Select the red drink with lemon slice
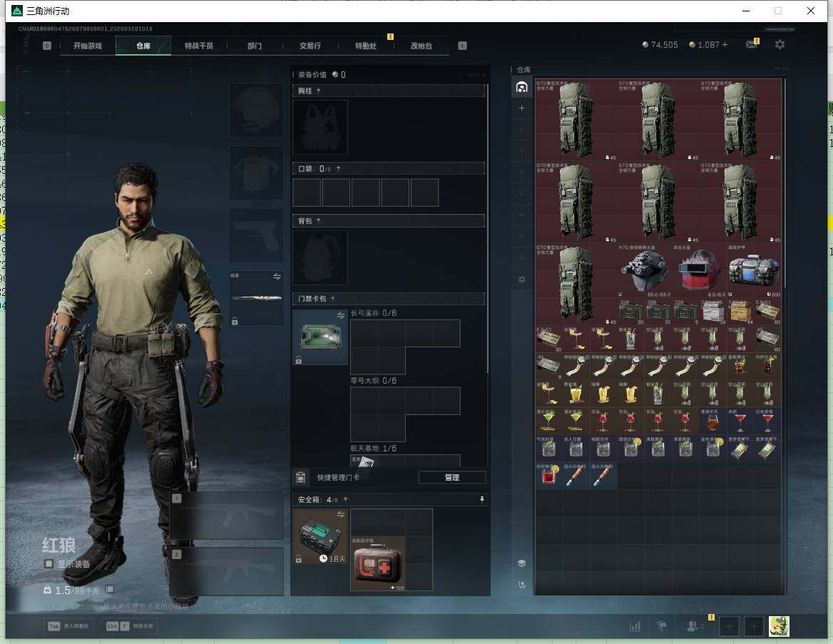The image size is (833, 644). click(x=548, y=476)
